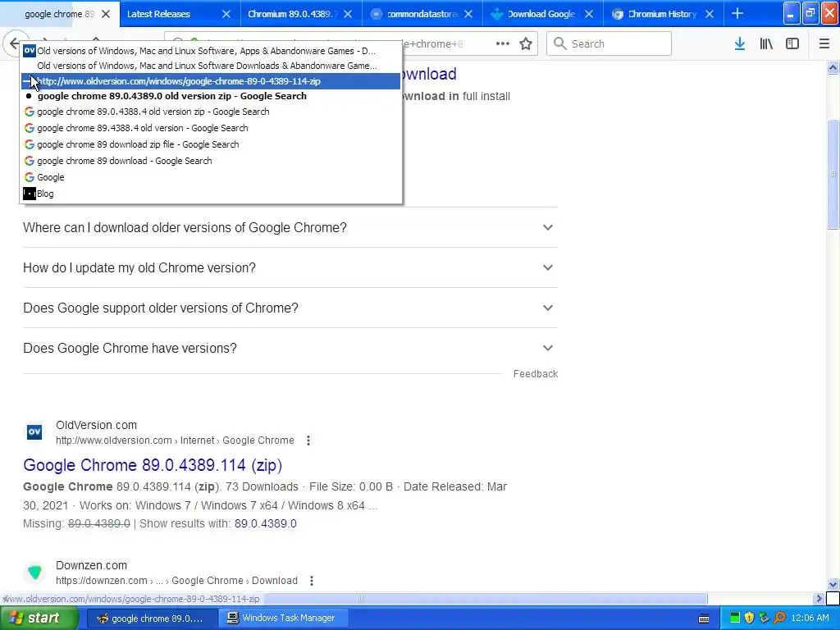Close the Chromium 89.0.4389 tab

(x=348, y=14)
